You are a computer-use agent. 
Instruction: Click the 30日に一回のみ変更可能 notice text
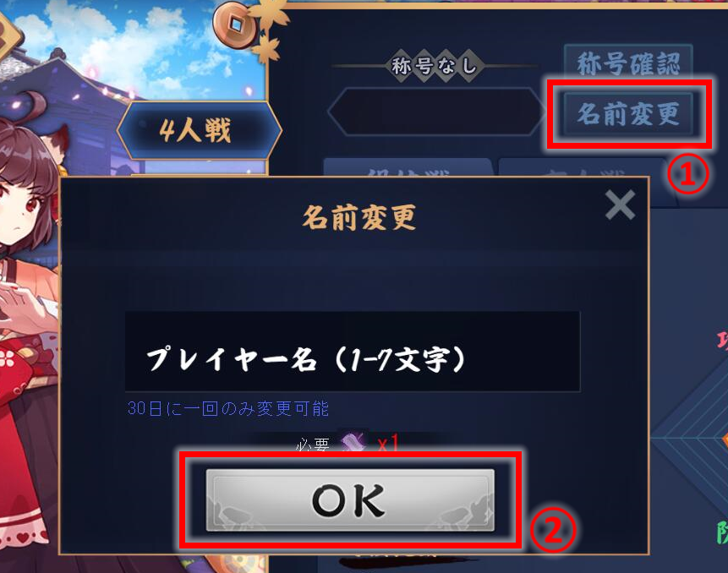[x=228, y=408]
